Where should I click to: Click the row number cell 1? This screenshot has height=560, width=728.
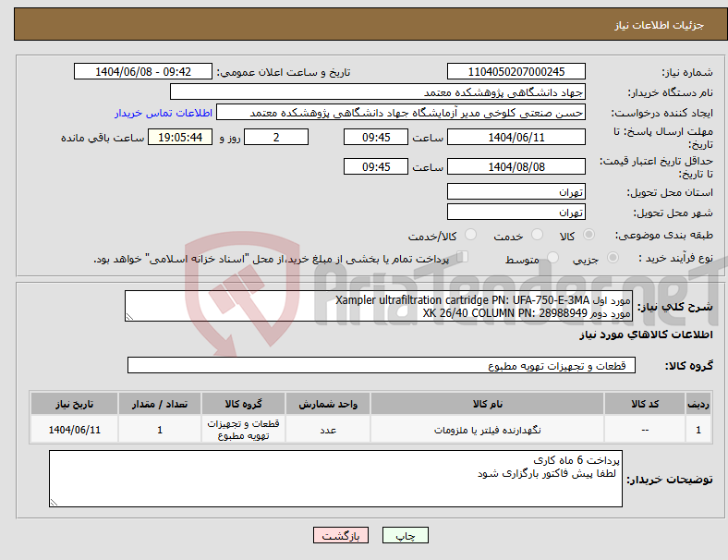698,430
